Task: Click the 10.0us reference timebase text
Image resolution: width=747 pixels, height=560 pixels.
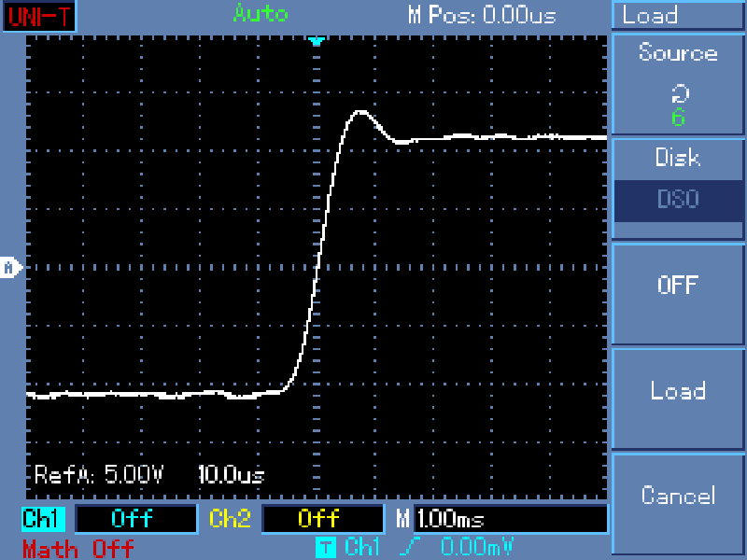Action: 231,474
